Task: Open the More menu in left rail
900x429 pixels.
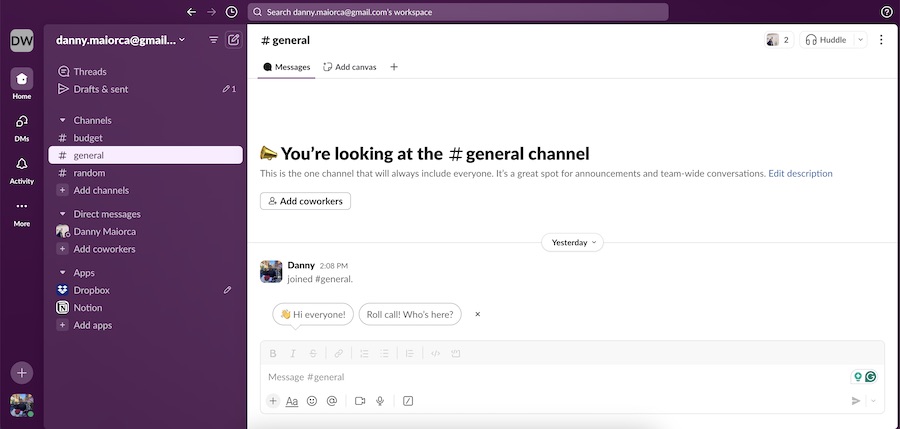Action: (22, 213)
